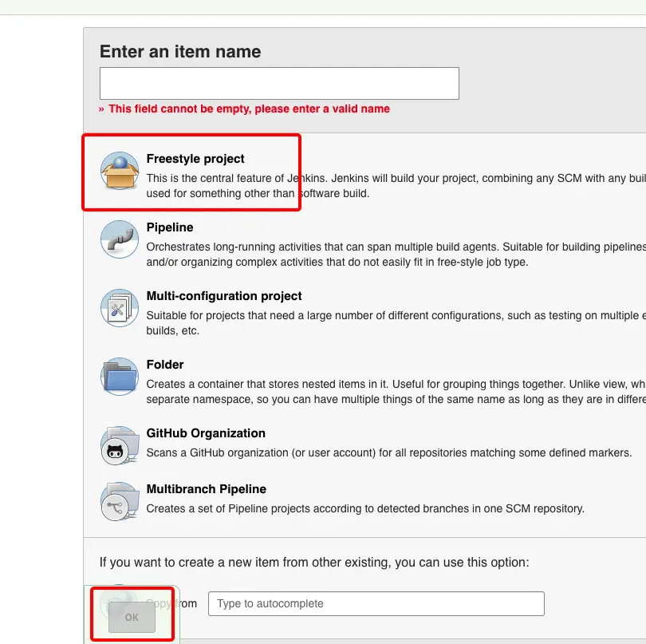Click the Pipeline pipe icon
646x644 pixels.
(x=120, y=239)
